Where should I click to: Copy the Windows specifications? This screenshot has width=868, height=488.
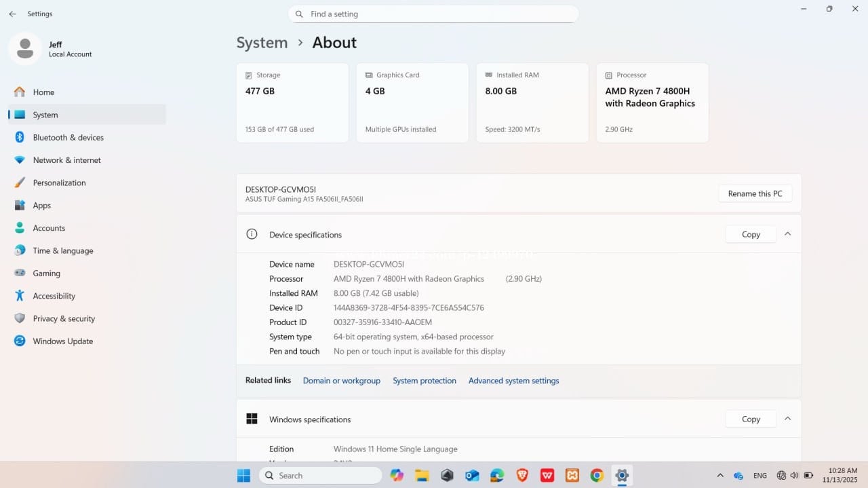click(x=751, y=419)
